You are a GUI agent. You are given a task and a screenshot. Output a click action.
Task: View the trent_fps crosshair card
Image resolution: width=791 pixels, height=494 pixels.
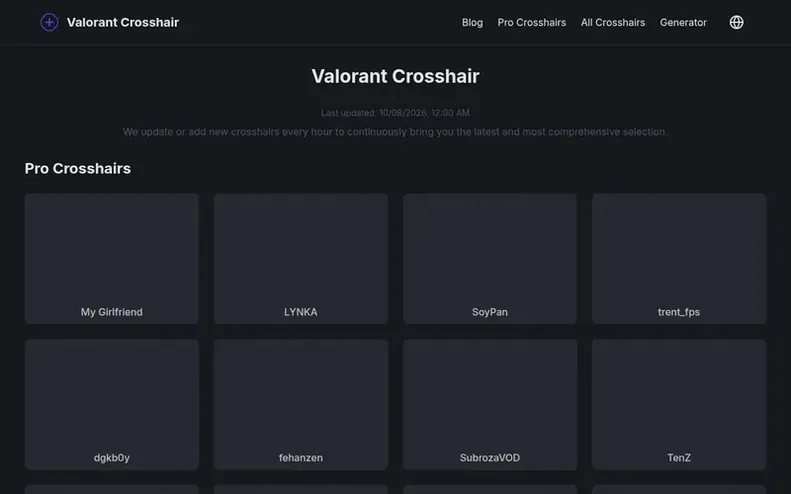point(679,258)
